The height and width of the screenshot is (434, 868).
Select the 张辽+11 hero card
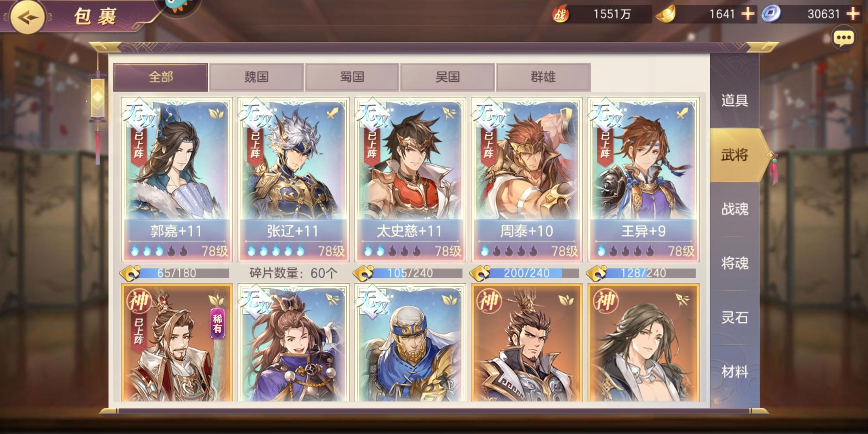293,180
